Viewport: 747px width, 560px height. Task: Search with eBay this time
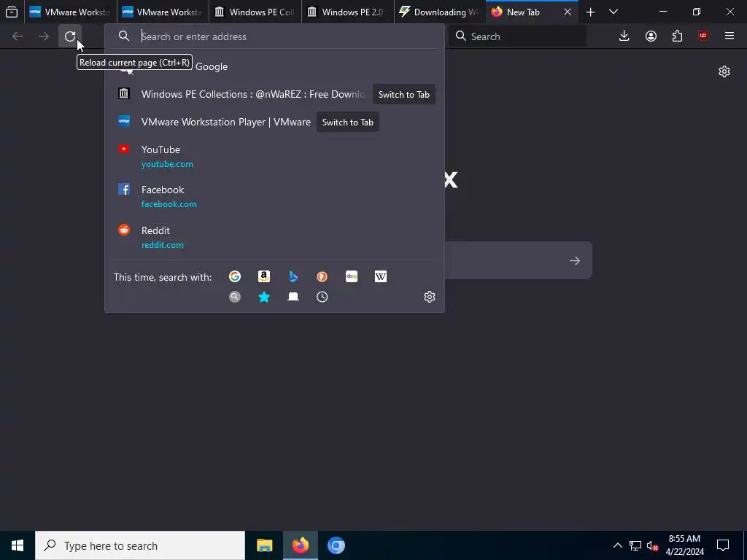352,276
